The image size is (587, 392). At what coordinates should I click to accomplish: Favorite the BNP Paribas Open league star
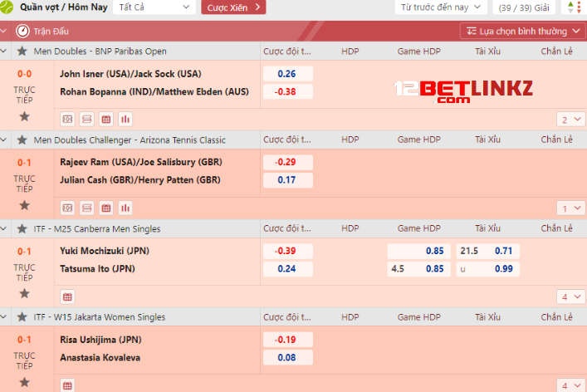pos(23,51)
